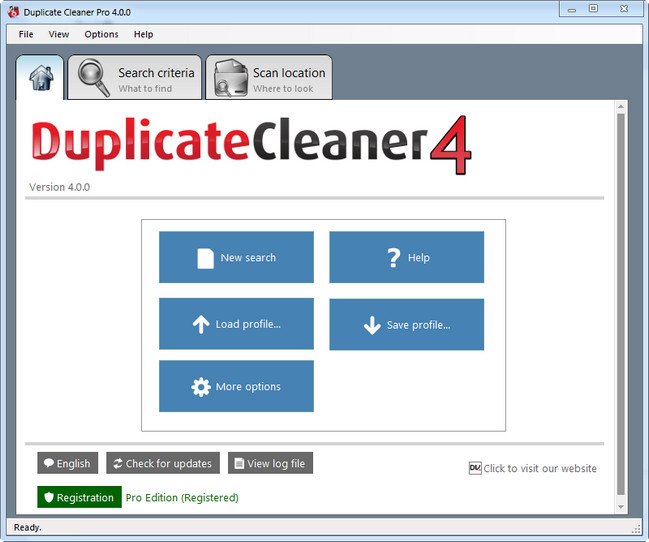Image resolution: width=649 pixels, height=542 pixels.
Task: Close the Duplicate Cleaner Pro window
Action: (624, 9)
